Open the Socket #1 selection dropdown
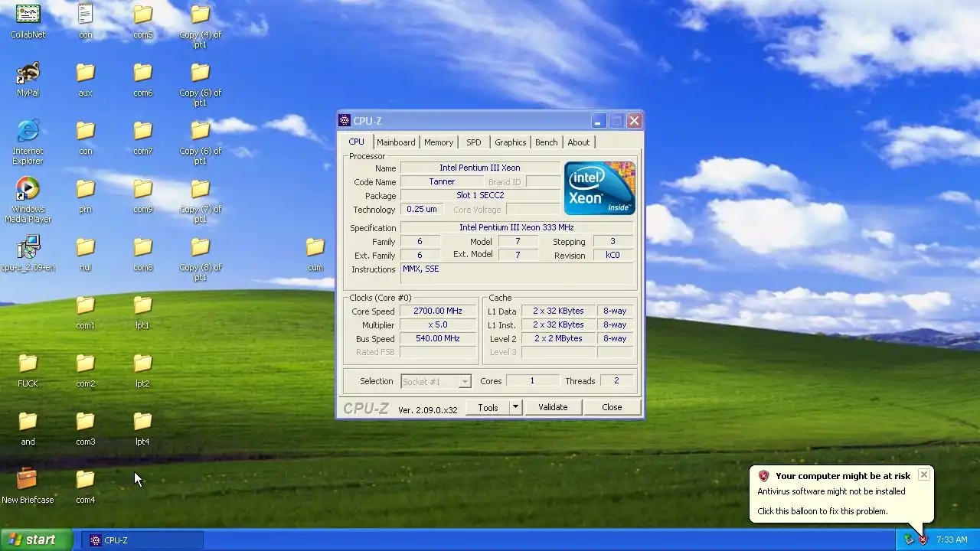Viewport: 980px width, 551px height. coord(436,381)
